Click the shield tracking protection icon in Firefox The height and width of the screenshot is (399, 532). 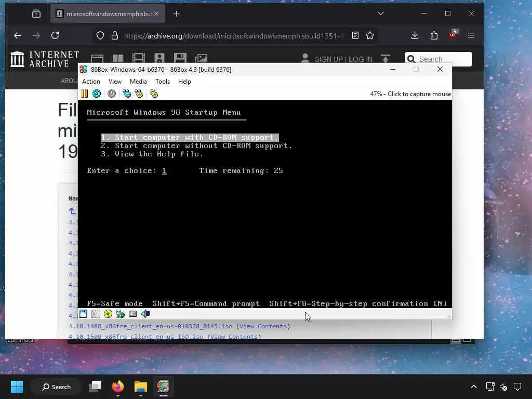tap(100, 35)
